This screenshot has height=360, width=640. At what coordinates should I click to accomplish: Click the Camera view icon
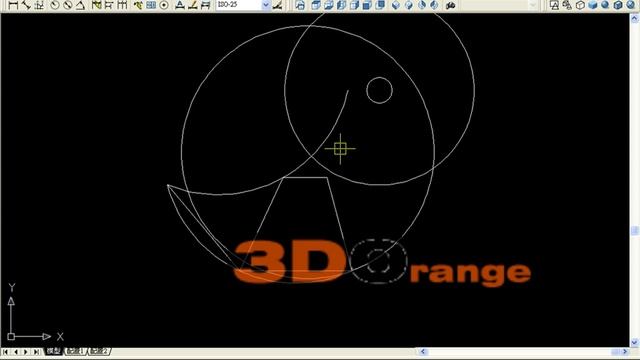tap(450, 5)
